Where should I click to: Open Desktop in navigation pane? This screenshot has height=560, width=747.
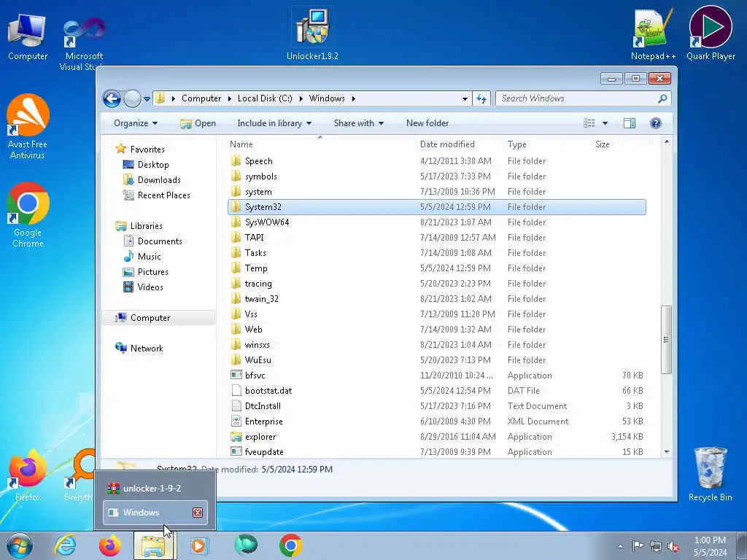click(x=153, y=165)
